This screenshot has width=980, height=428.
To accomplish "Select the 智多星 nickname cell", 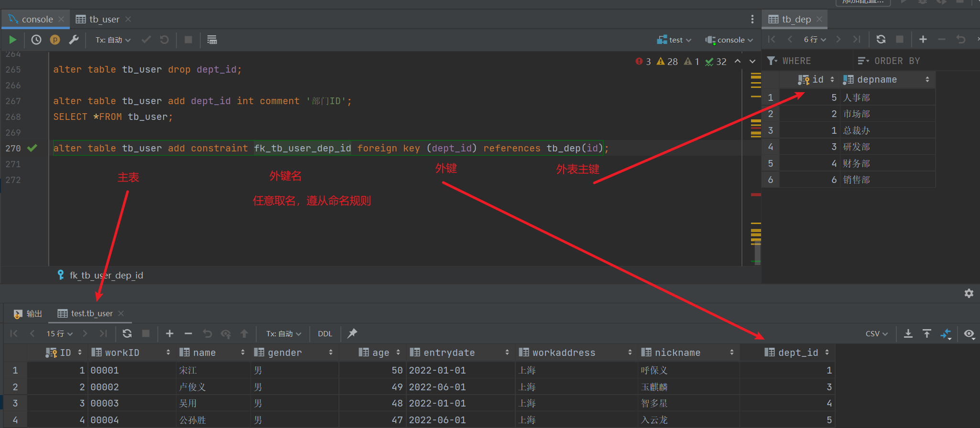I will 688,403.
